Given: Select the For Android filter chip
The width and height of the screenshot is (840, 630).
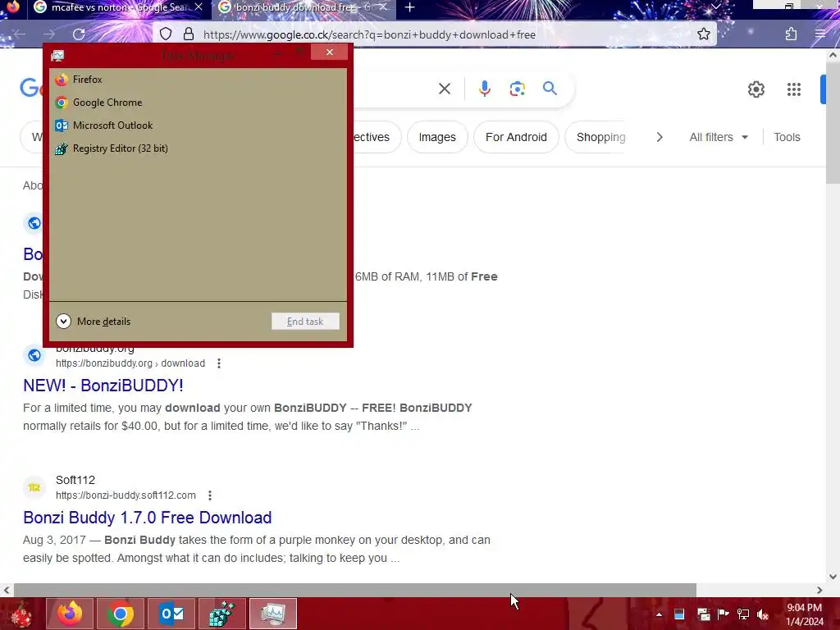Looking at the screenshot, I should [516, 137].
